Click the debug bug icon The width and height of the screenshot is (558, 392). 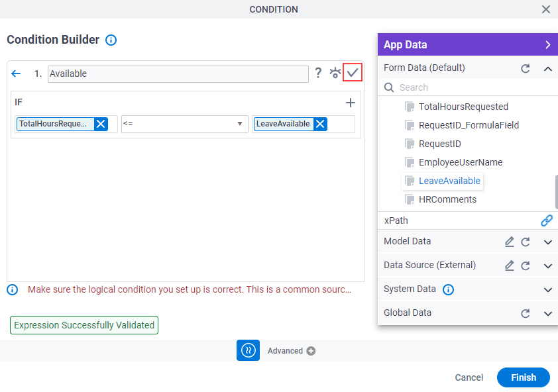335,73
